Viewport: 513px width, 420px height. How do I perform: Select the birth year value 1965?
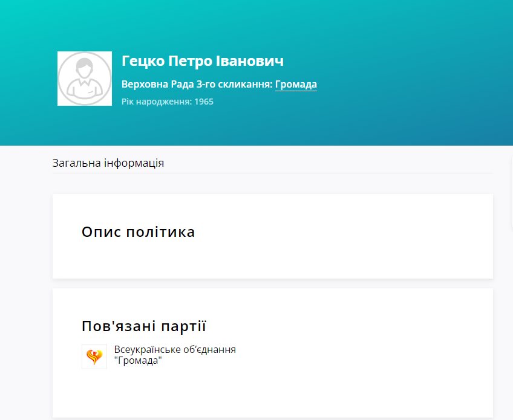(x=204, y=102)
